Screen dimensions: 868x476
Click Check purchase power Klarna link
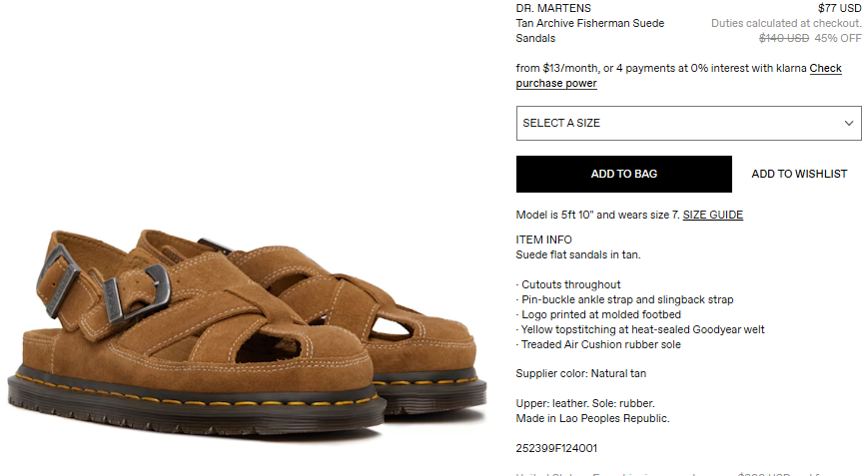[x=678, y=76]
